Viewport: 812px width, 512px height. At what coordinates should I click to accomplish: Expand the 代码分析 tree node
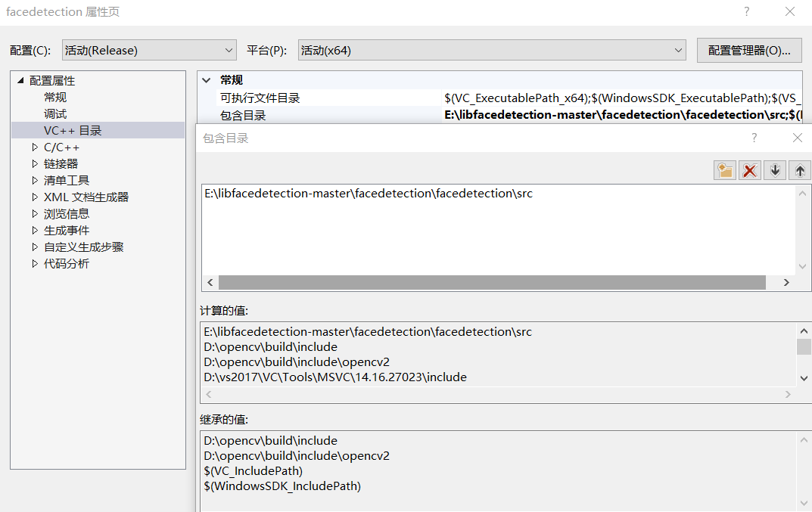point(35,263)
